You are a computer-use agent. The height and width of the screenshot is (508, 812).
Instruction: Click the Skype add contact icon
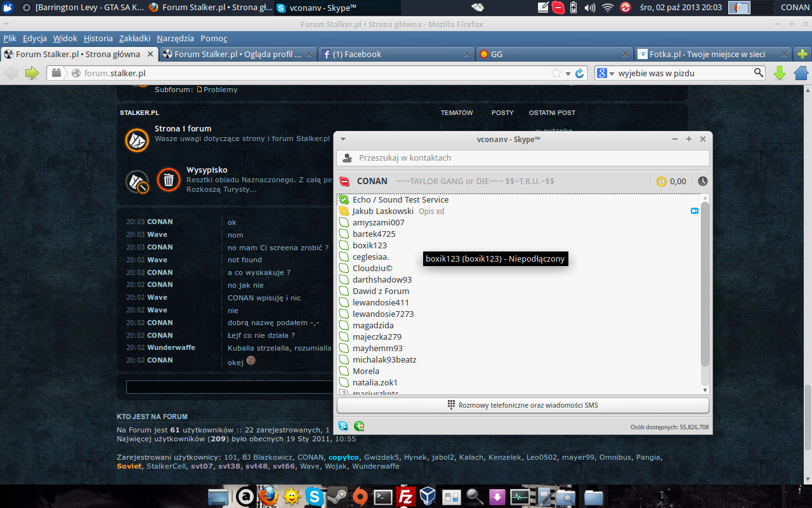[x=359, y=426]
